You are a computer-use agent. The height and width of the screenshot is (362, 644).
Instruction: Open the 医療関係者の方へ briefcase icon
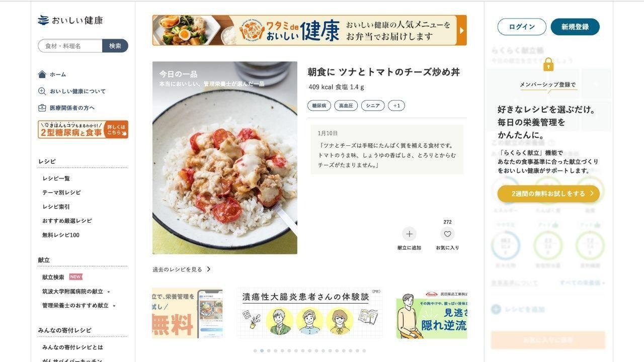[42, 108]
